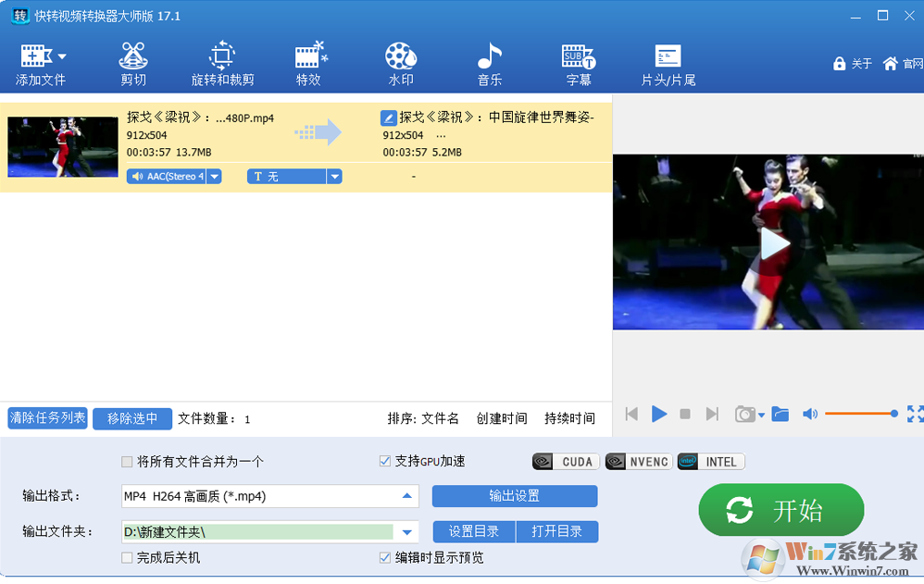Adjust the preview volume slider
This screenshot has width=924, height=584.
coord(859,414)
